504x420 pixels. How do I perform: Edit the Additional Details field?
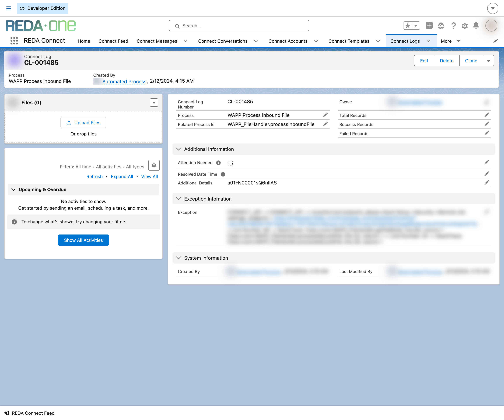pyautogui.click(x=487, y=183)
